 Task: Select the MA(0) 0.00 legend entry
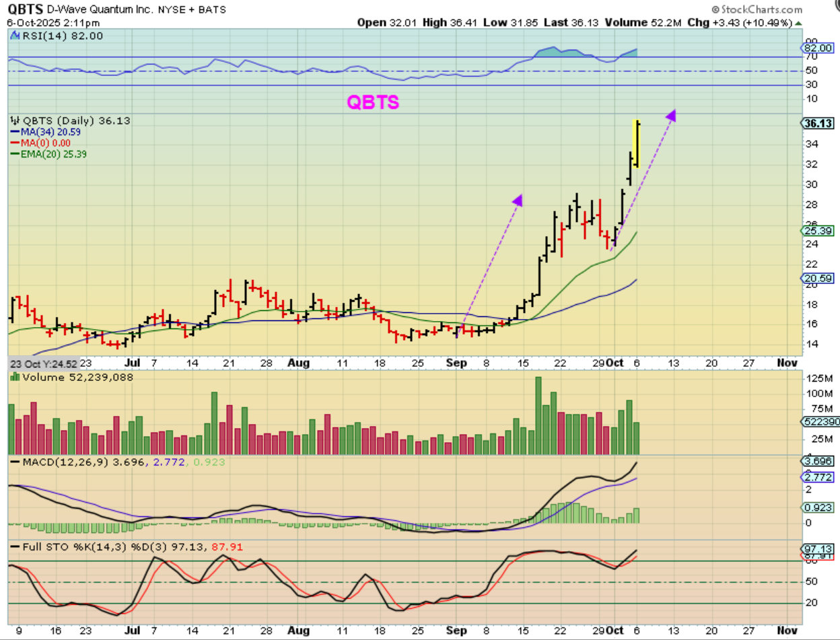tap(41, 143)
